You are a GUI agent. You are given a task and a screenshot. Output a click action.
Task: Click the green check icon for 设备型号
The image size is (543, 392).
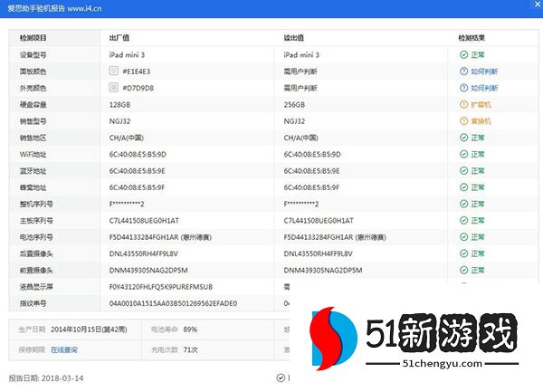tap(463, 54)
